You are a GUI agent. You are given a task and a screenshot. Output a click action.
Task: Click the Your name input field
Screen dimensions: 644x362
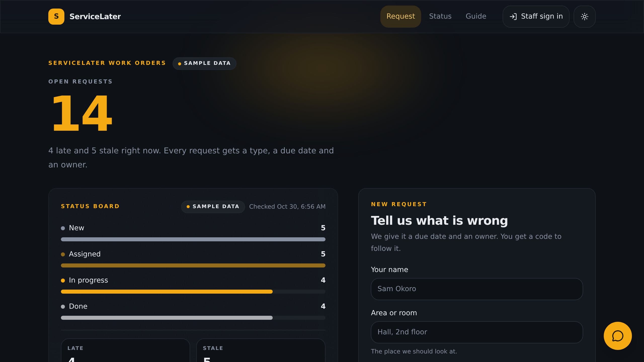[x=477, y=289]
